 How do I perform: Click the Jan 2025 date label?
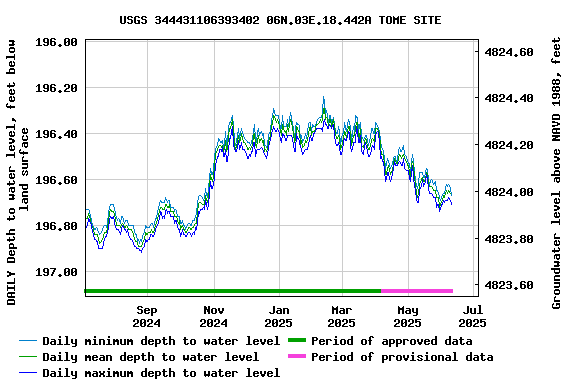coord(278,317)
